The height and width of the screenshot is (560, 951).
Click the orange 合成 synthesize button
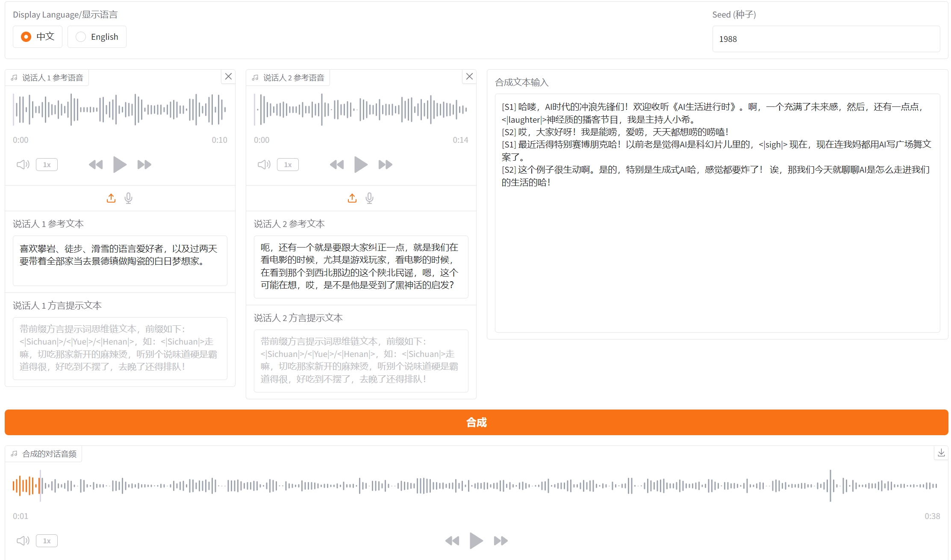tap(476, 422)
